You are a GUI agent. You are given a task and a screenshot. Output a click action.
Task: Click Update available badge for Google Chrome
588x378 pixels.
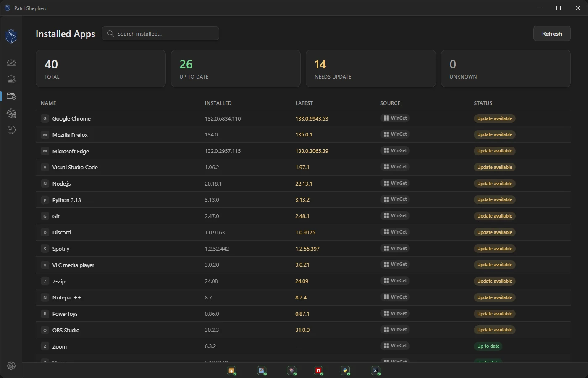point(495,118)
